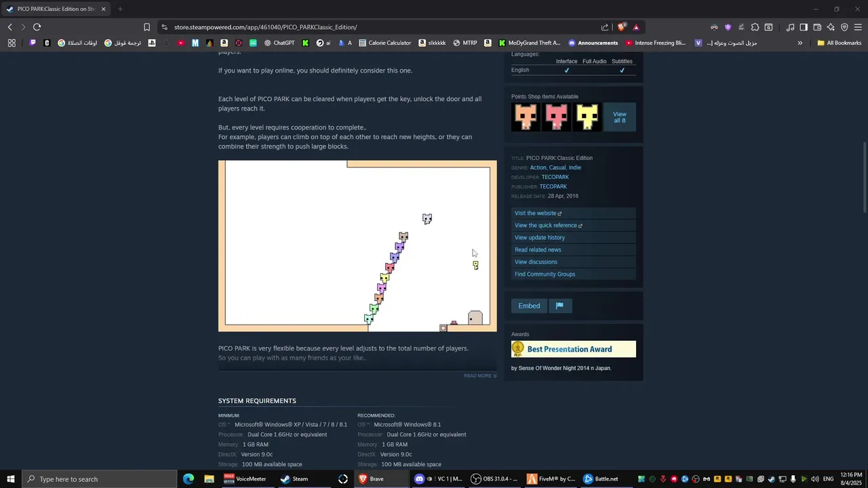Viewport: 868px width, 488px height.
Task: Open the apps grid in bookmarks bar
Action: click(x=12, y=43)
